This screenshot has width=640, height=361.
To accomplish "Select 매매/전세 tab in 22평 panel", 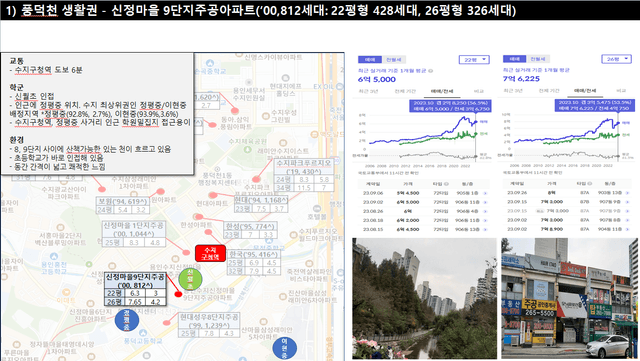I will [442, 91].
